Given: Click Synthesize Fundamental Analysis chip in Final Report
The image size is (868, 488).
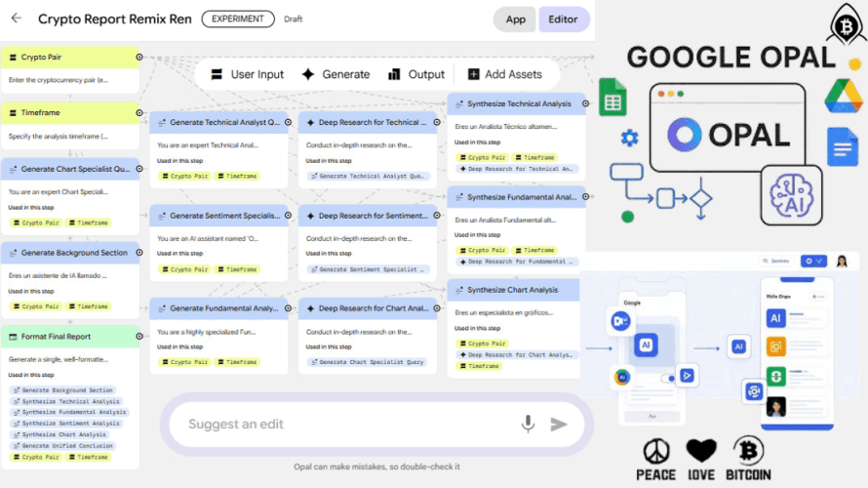Looking at the screenshot, I should click(x=70, y=412).
